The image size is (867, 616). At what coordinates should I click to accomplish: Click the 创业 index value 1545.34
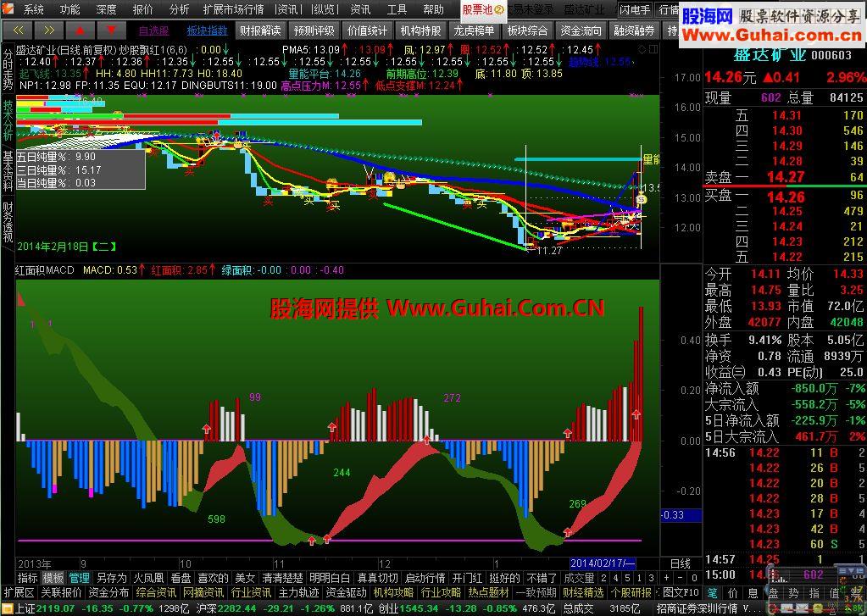[420, 609]
